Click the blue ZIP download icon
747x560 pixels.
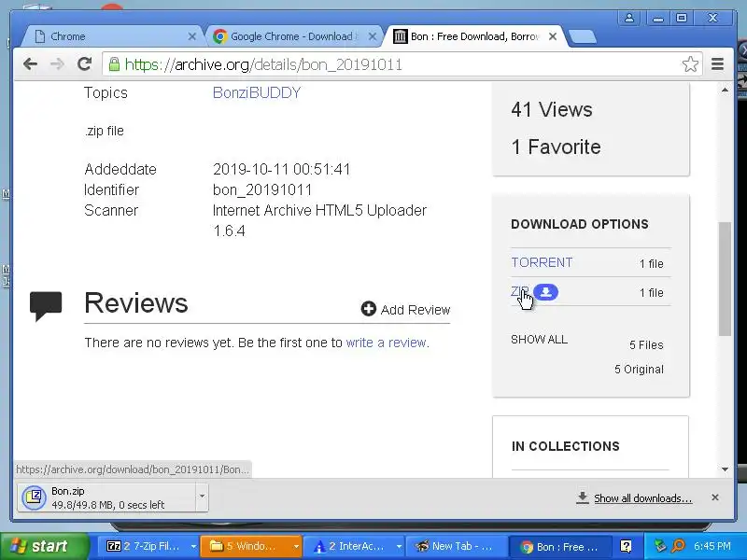tap(545, 292)
